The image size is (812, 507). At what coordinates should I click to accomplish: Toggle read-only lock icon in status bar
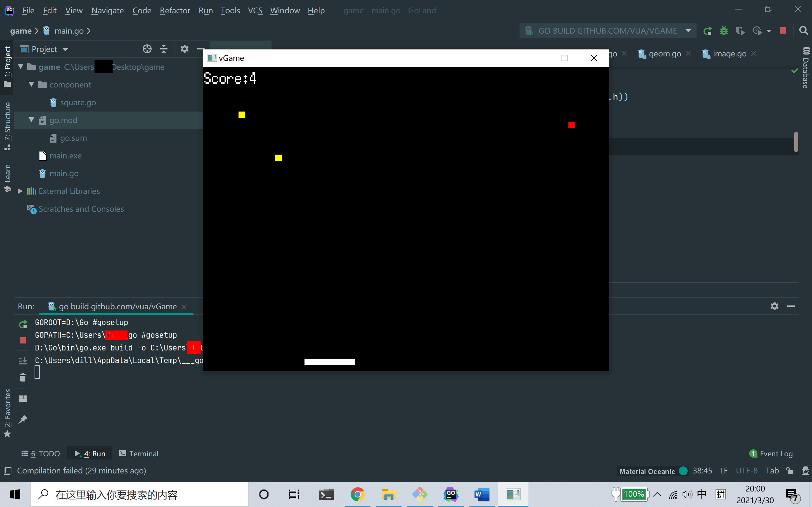789,471
